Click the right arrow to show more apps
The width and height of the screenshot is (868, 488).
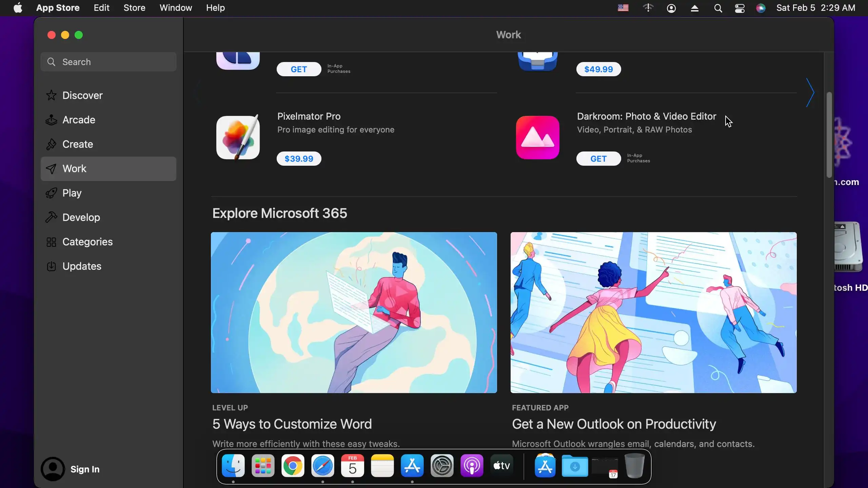[810, 93]
